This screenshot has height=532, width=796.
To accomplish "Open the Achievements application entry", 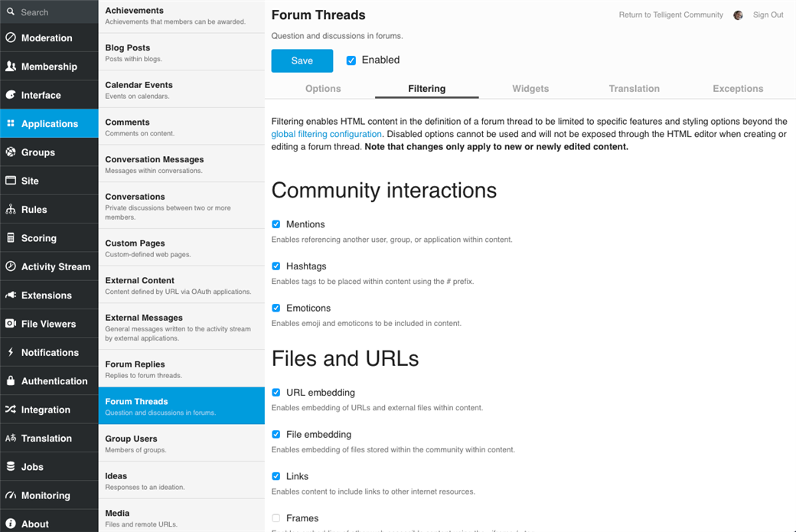I will click(181, 16).
